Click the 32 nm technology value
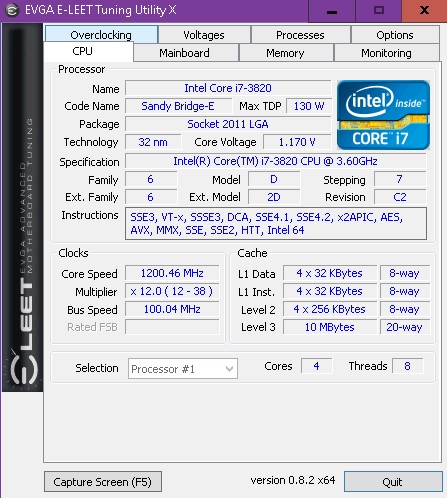This screenshot has height=498, width=447. [x=153, y=142]
